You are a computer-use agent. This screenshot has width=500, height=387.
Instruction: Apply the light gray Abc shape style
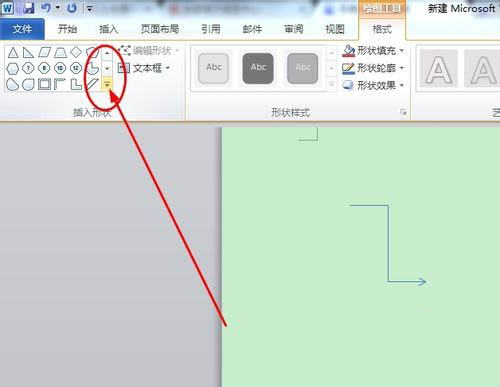[x=213, y=68]
